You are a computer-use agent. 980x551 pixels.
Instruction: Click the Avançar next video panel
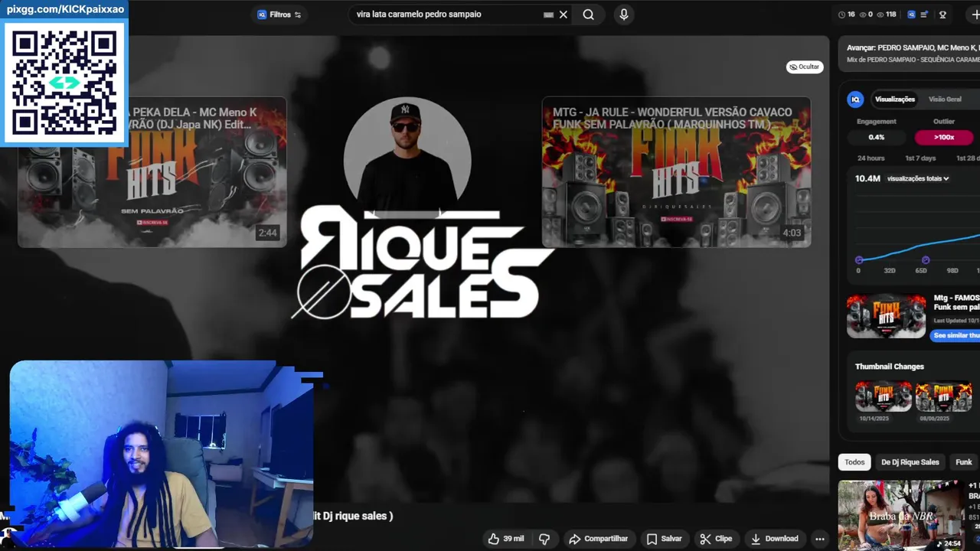910,53
